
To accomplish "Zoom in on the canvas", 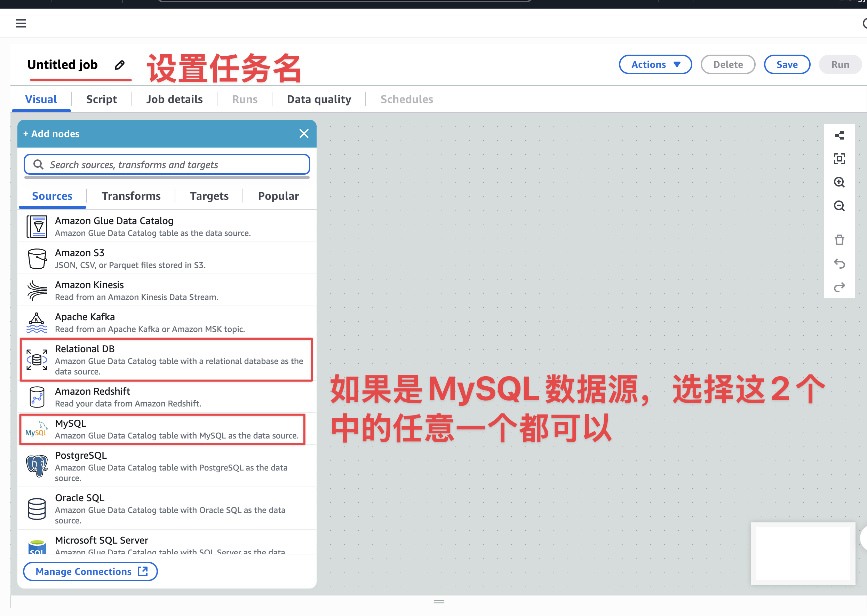I will coord(839,182).
